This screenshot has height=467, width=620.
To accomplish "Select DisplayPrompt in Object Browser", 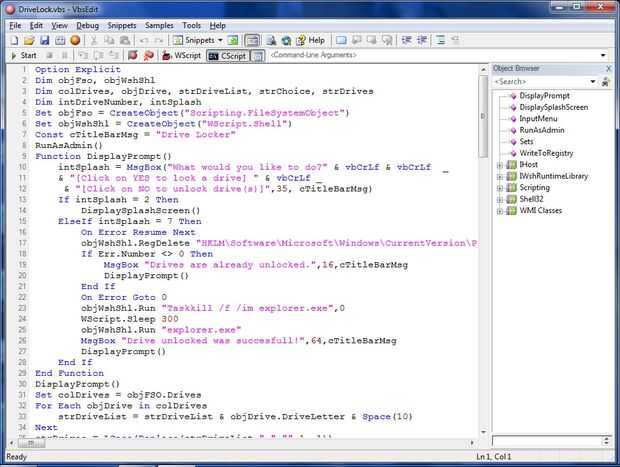I will [x=544, y=96].
